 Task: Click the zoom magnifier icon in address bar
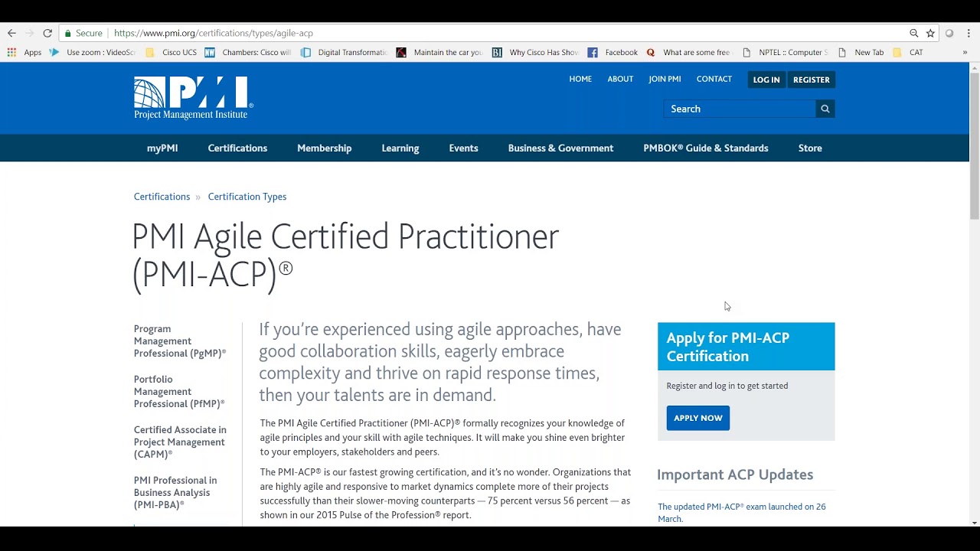tap(913, 33)
